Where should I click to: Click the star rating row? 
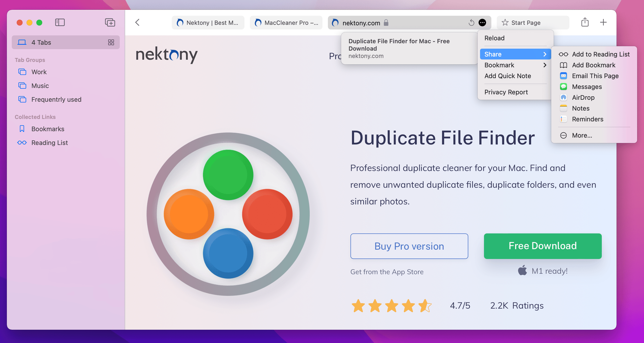point(392,306)
